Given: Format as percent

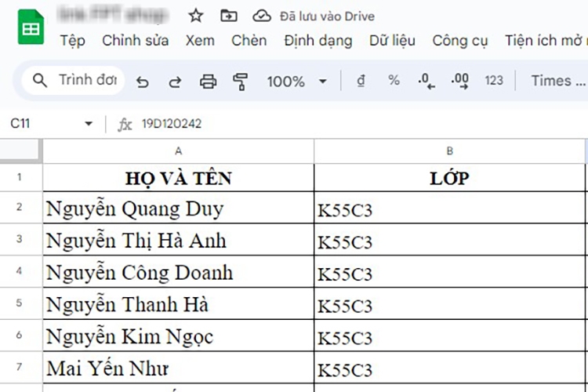Looking at the screenshot, I should click(x=394, y=80).
